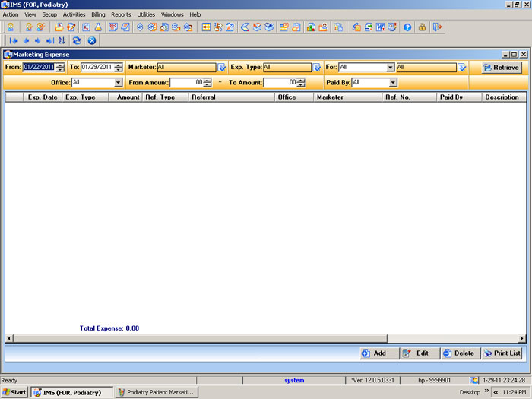532x399 pixels.
Task: Click the From Amount spinner arrows
Action: pyautogui.click(x=207, y=82)
